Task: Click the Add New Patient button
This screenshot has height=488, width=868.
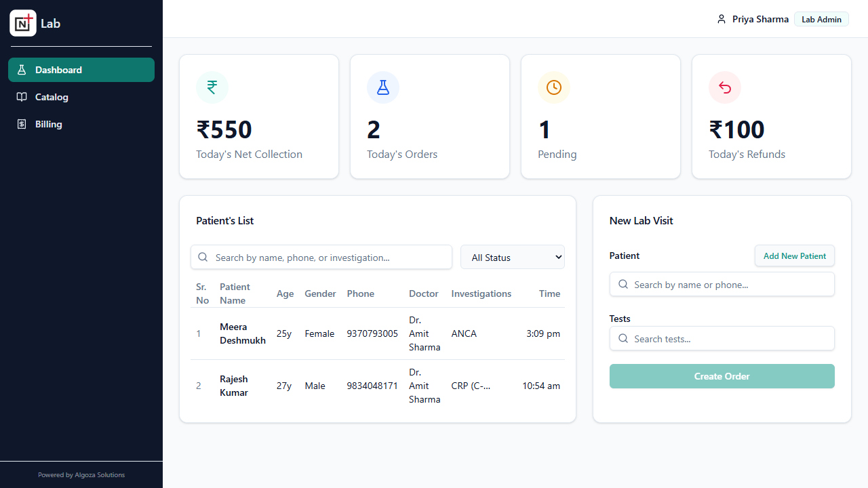Action: click(x=794, y=256)
